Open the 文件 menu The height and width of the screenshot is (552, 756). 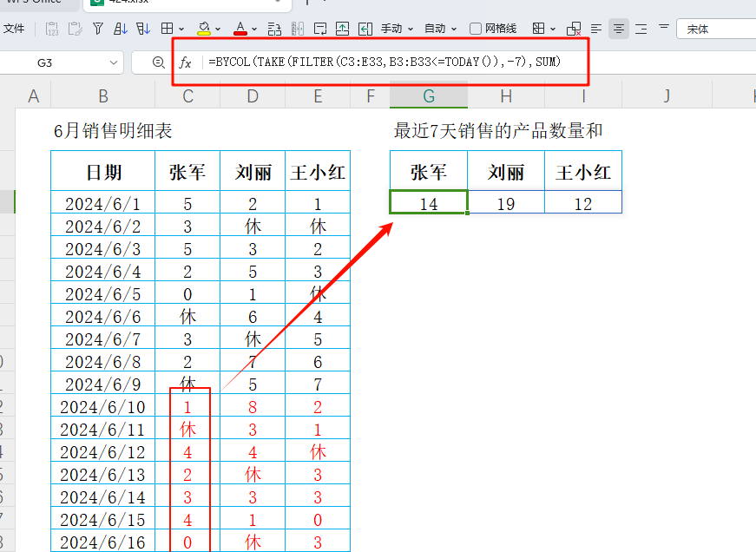(14, 29)
